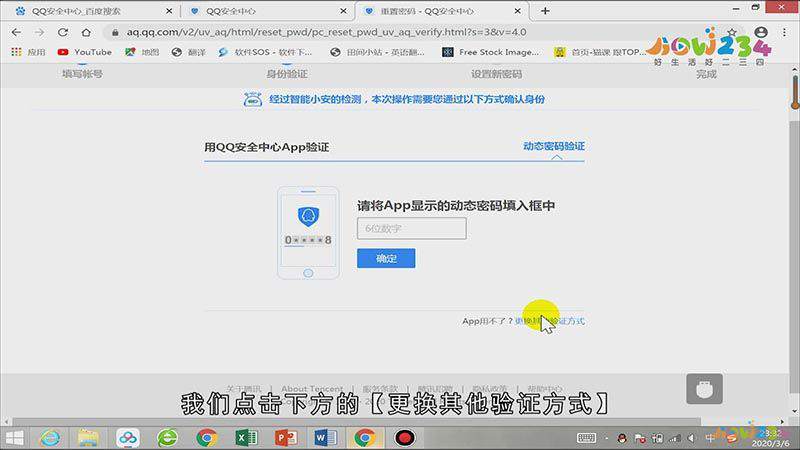Open a new tab with plus button
This screenshot has height=450, width=800.
[x=545, y=11]
